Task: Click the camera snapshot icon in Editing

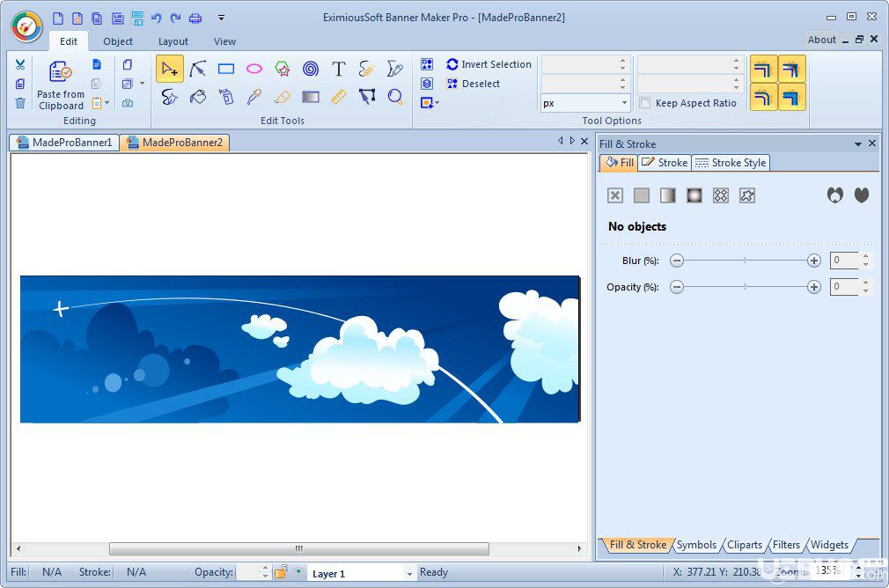Action: click(128, 103)
